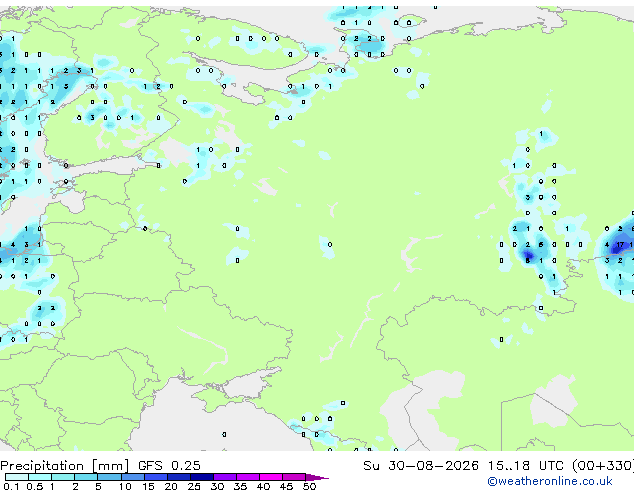Click the '17' precipitation value on the map

point(620,245)
